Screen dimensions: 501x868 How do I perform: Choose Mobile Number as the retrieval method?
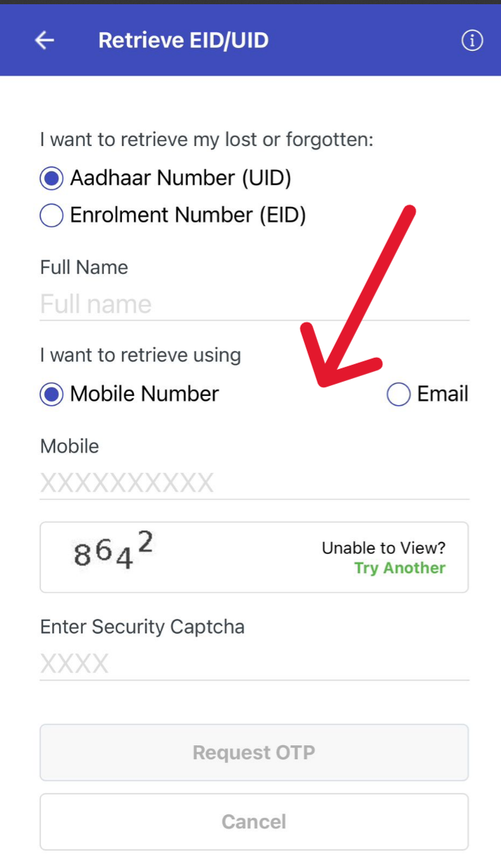pyautogui.click(x=51, y=394)
